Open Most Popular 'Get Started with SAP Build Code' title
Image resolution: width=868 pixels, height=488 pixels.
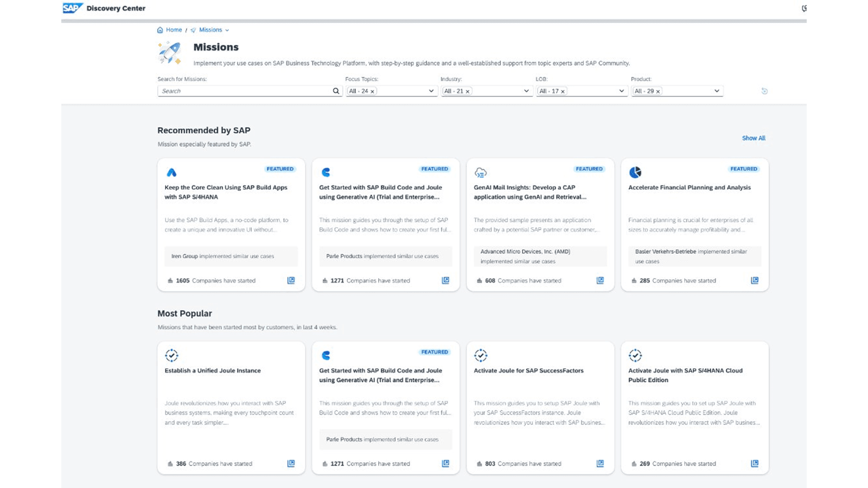point(380,375)
